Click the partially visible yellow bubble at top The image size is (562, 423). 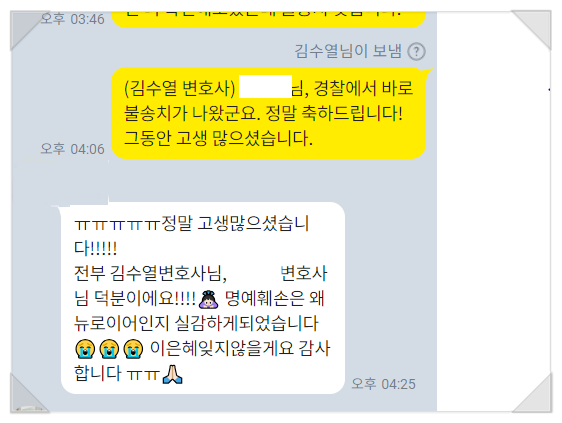[268, 19]
